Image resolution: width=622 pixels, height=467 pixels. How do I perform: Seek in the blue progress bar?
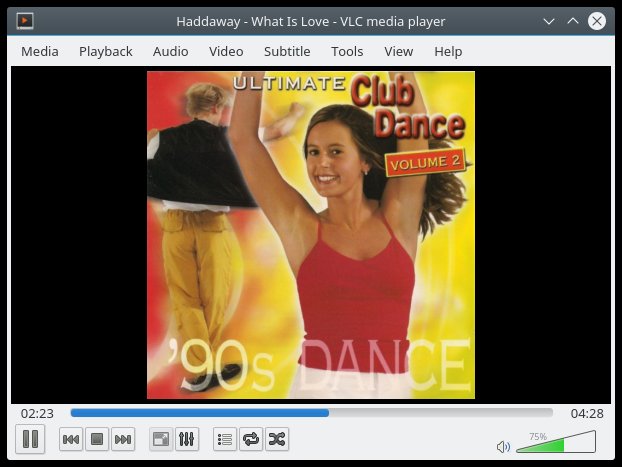point(311,413)
